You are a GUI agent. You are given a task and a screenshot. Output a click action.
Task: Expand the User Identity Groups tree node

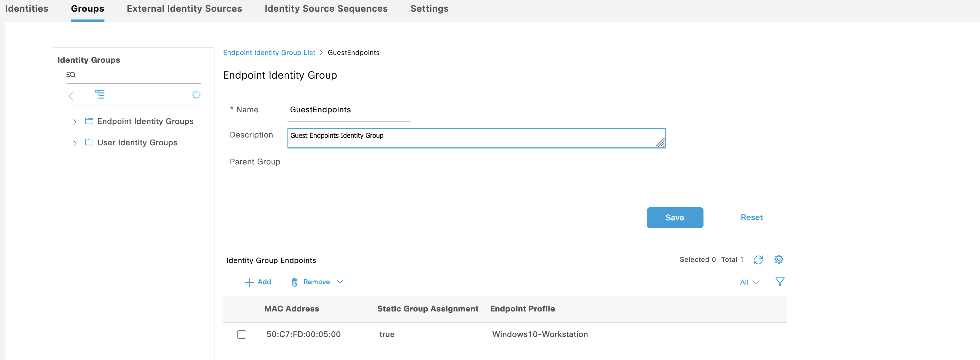pyautogui.click(x=75, y=143)
